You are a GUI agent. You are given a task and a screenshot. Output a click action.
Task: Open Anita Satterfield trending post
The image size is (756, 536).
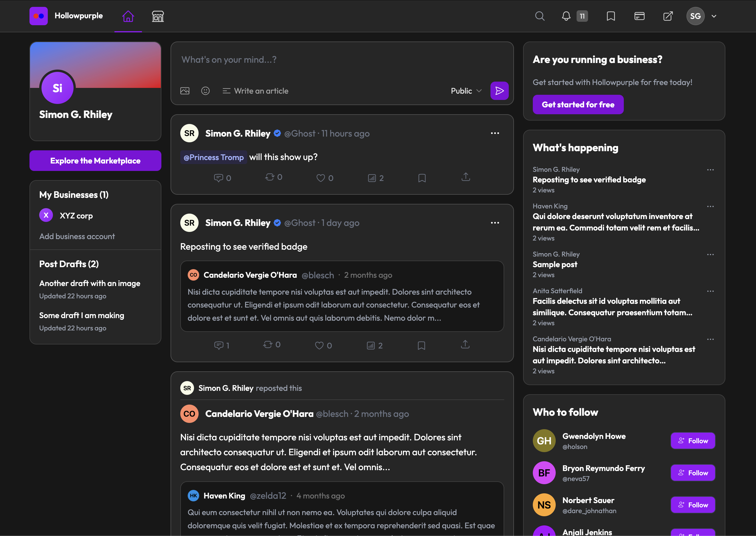613,307
